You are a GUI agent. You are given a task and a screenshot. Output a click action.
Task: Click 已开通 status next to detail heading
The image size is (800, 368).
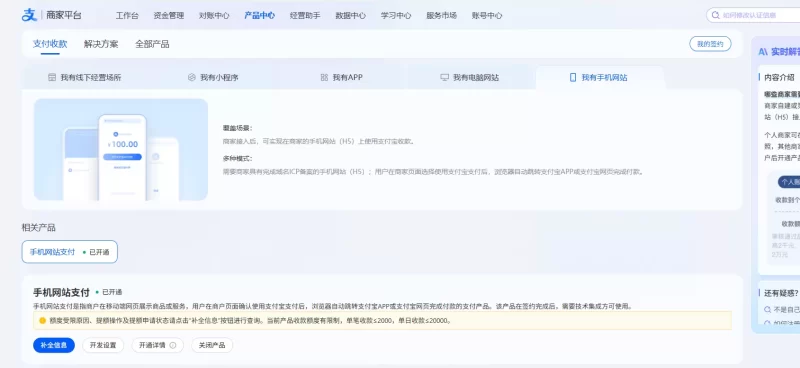coord(109,292)
